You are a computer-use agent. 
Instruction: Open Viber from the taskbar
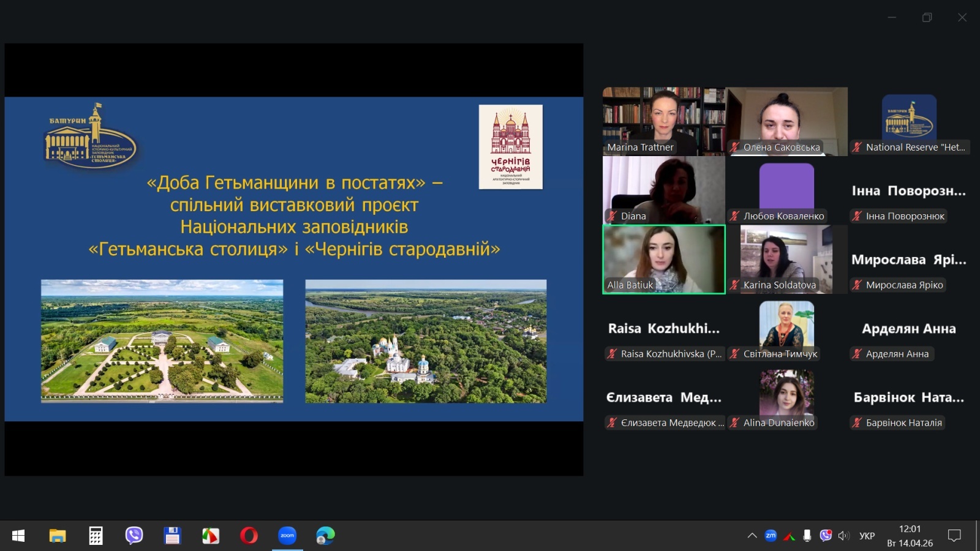134,536
